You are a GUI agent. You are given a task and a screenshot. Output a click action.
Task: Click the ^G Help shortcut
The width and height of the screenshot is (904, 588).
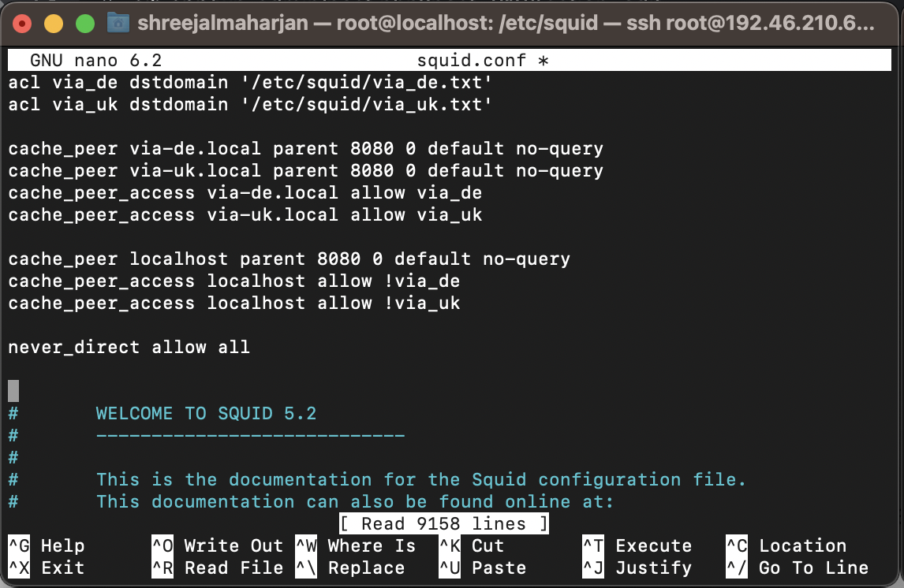point(46,545)
